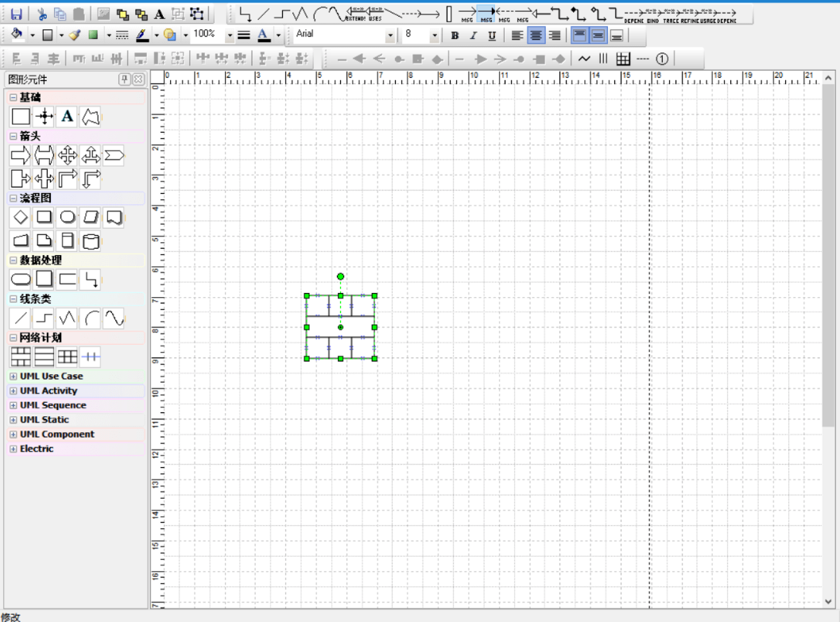Image resolution: width=840 pixels, height=622 pixels.
Task: Open the zoom 100% dropdown
Action: (x=230, y=36)
